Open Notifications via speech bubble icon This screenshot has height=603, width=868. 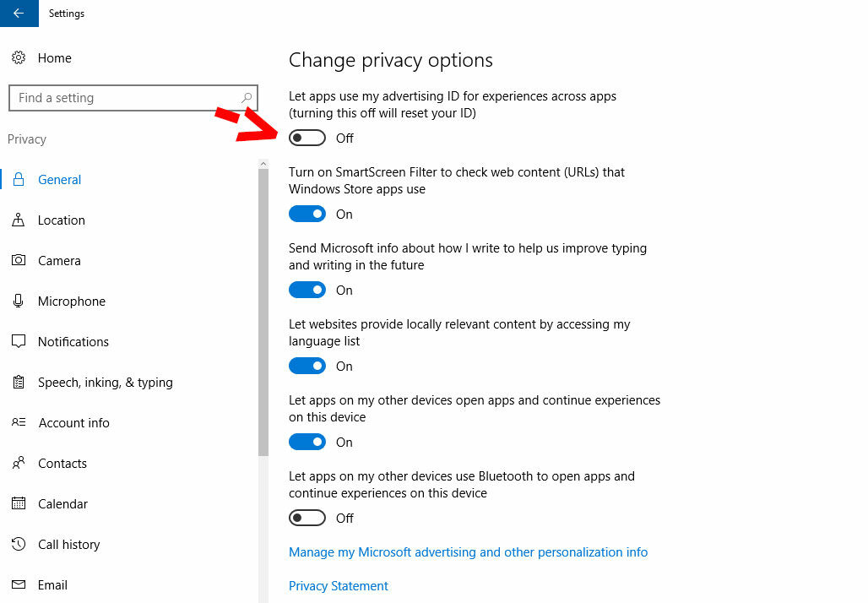(19, 341)
